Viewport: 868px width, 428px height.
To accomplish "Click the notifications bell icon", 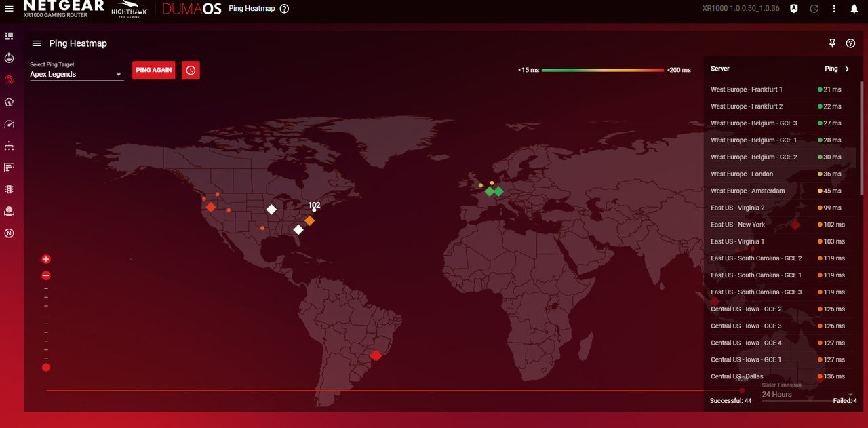I will (854, 9).
